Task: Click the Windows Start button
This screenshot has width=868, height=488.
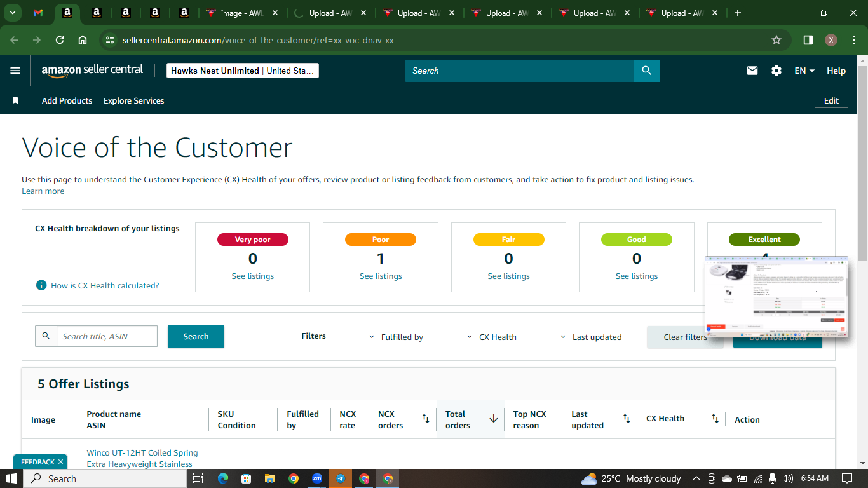Action: [x=11, y=478]
